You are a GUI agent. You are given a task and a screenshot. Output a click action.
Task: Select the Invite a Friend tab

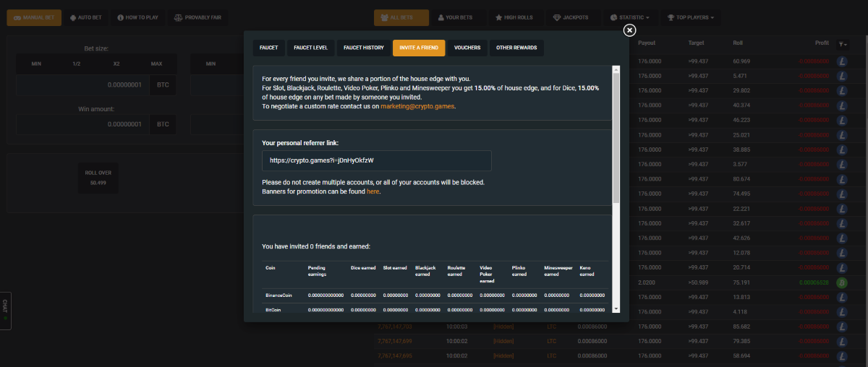click(419, 48)
